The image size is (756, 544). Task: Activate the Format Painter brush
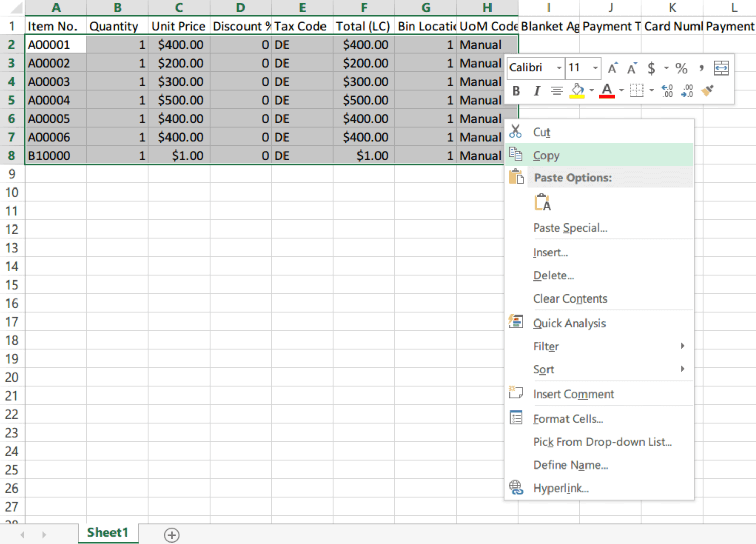tap(708, 91)
